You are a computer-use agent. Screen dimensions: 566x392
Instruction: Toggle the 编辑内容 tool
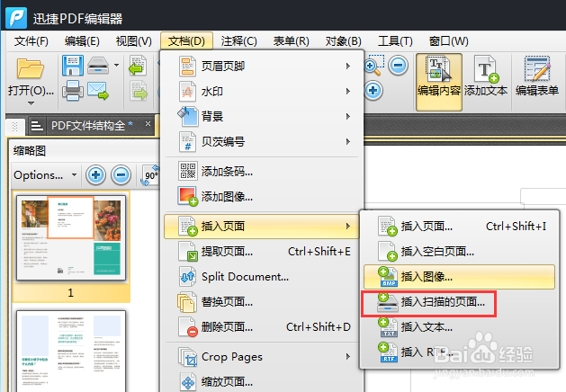coord(439,82)
